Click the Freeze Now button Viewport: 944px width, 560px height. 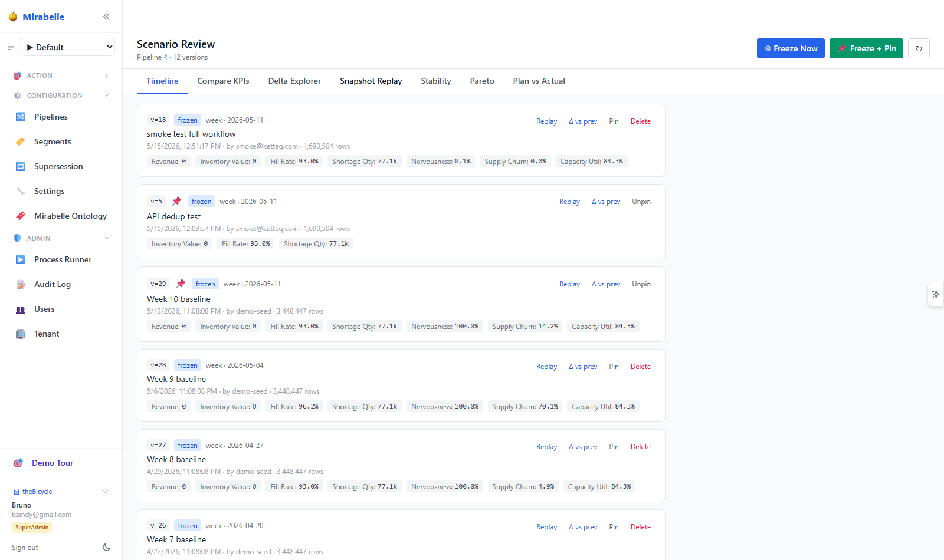pos(791,48)
